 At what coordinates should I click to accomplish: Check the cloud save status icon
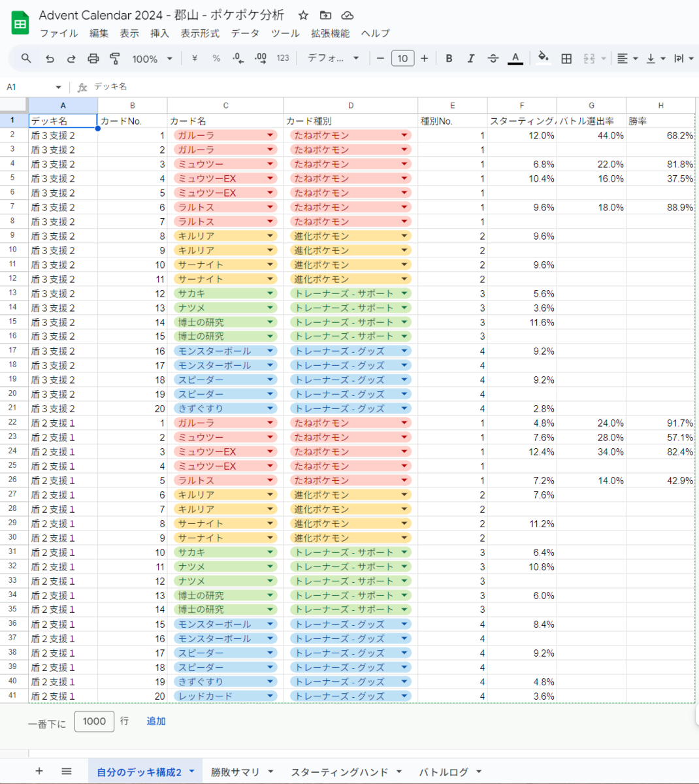pyautogui.click(x=348, y=15)
